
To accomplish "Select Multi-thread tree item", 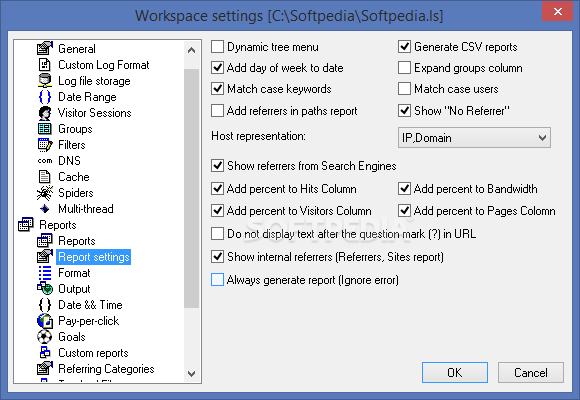I will (x=86, y=209).
